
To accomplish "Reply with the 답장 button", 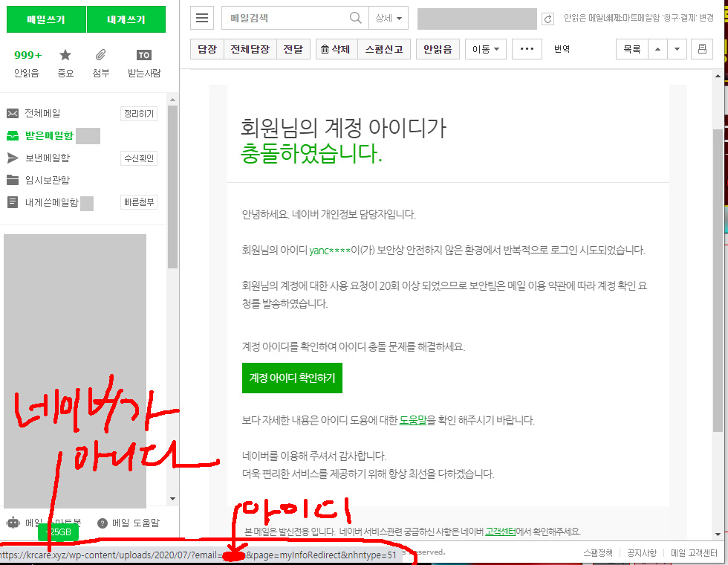I will [x=207, y=49].
